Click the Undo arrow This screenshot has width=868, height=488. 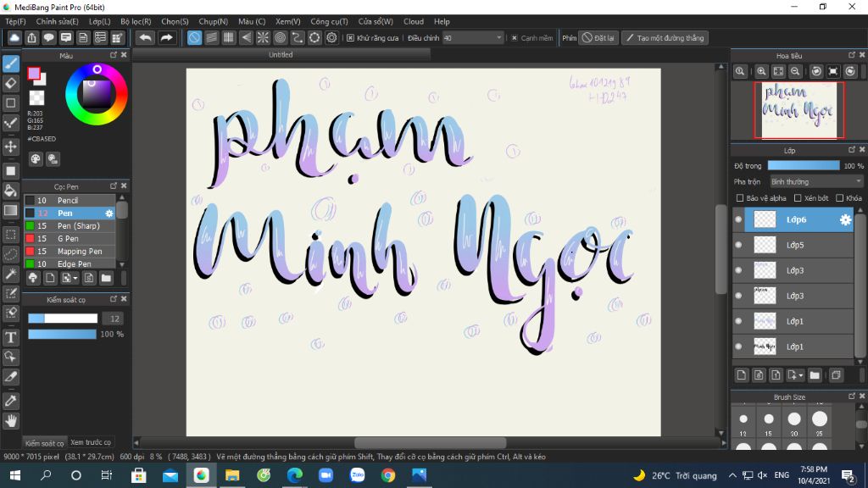(x=145, y=37)
